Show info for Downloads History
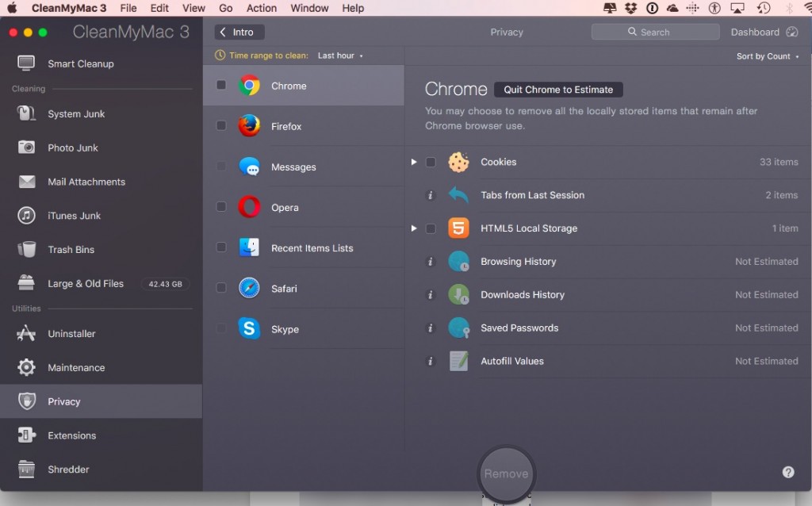The width and height of the screenshot is (812, 506). 430,295
